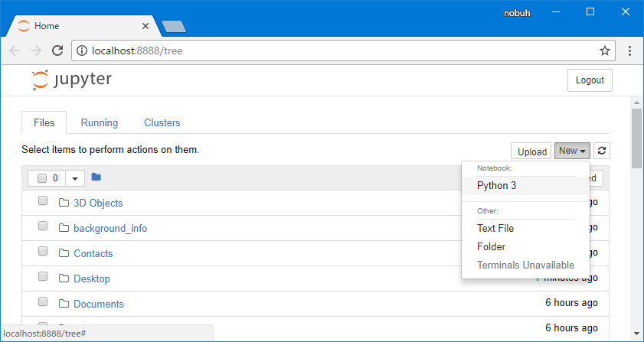Click the nobuh profile button

(517, 13)
